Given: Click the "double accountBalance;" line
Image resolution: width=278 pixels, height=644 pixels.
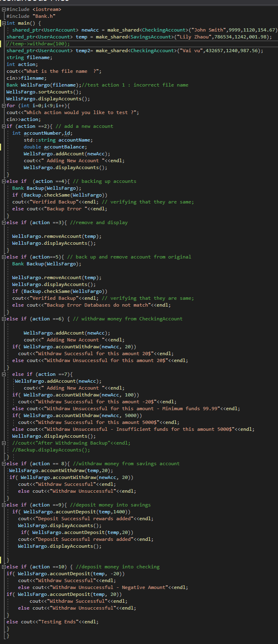Looking at the screenshot, I should [x=55, y=147].
